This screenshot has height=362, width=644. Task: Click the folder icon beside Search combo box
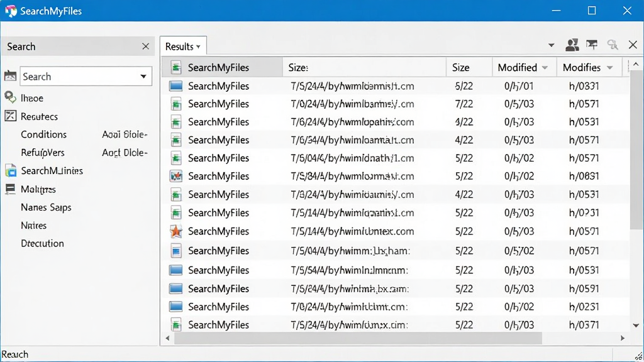tap(10, 76)
